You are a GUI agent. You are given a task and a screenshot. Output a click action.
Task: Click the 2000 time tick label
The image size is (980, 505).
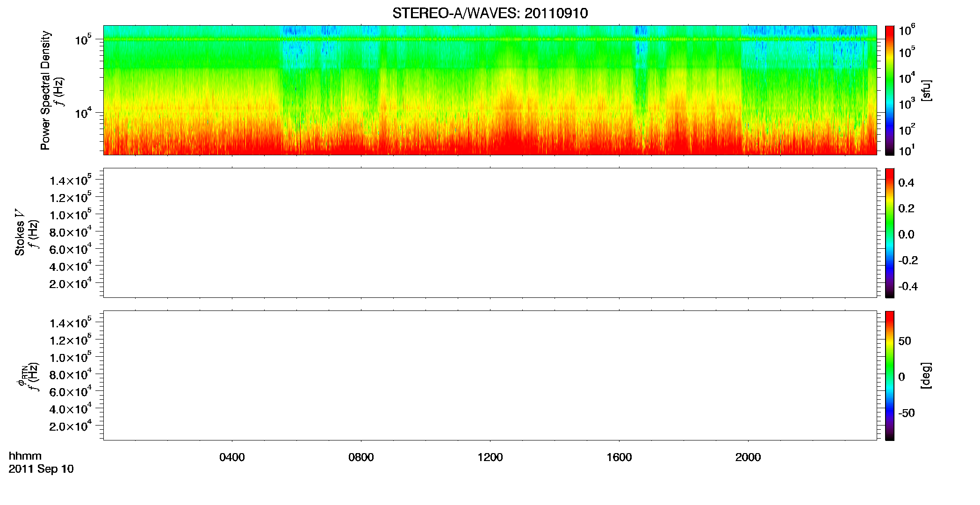coord(748,457)
